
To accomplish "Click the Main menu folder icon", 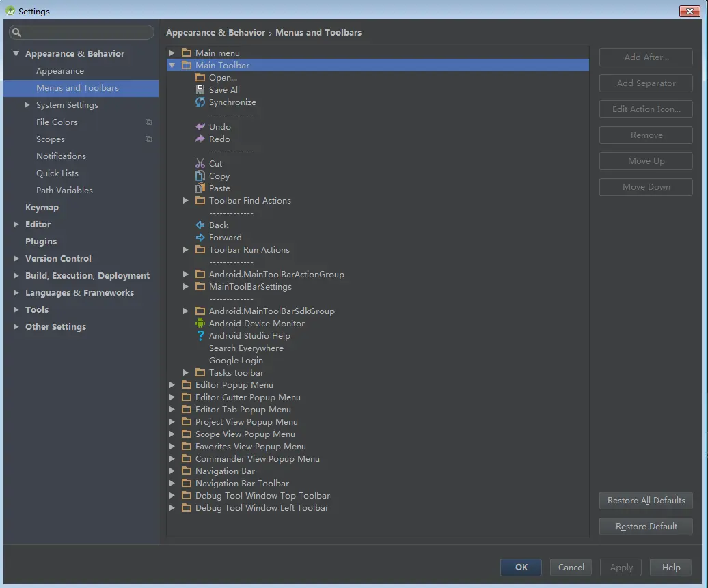I will pyautogui.click(x=187, y=53).
